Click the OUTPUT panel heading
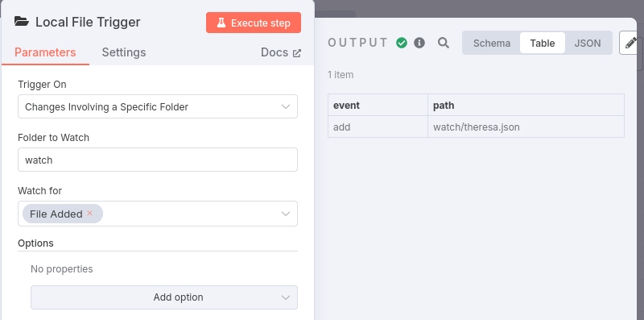The image size is (644, 320). pyautogui.click(x=357, y=43)
